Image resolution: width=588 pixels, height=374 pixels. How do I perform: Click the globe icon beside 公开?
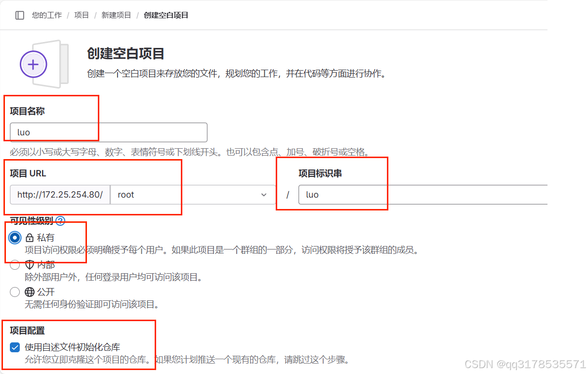[x=30, y=292]
